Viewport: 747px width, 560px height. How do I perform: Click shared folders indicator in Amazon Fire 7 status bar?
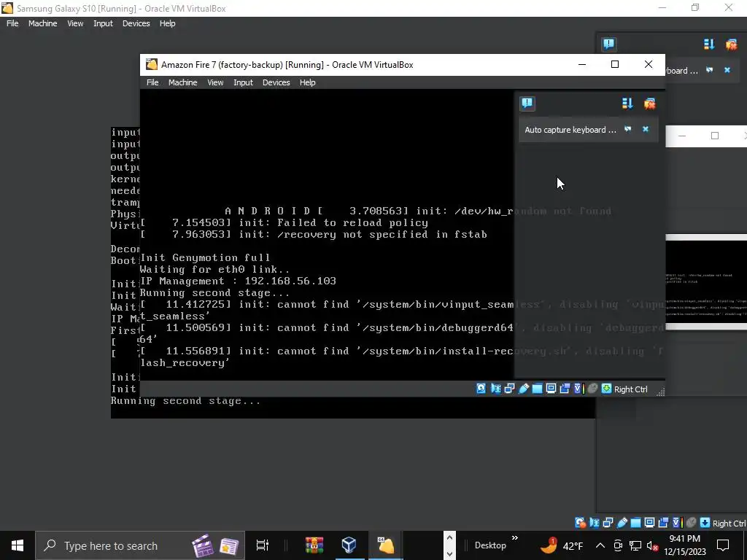[537, 389]
